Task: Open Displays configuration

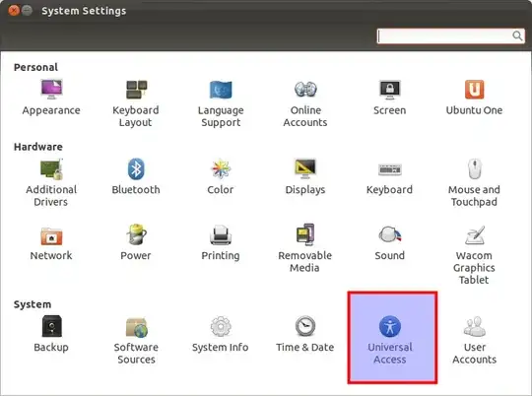Action: (x=305, y=176)
